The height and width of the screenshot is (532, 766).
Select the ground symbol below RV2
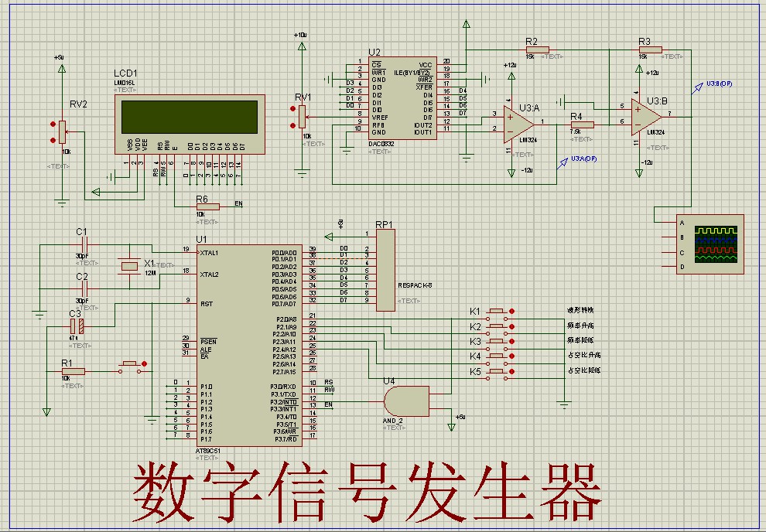point(62,203)
